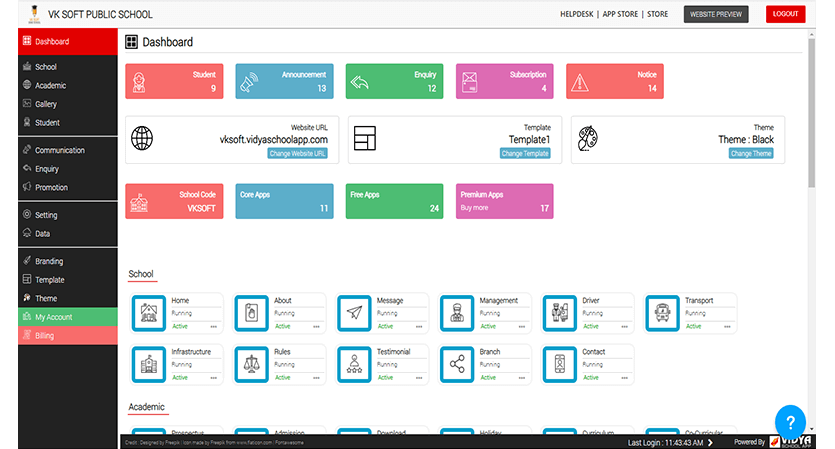The image size is (835, 449).
Task: Open the Enquiry reply-arrow tile
Action: click(395, 81)
